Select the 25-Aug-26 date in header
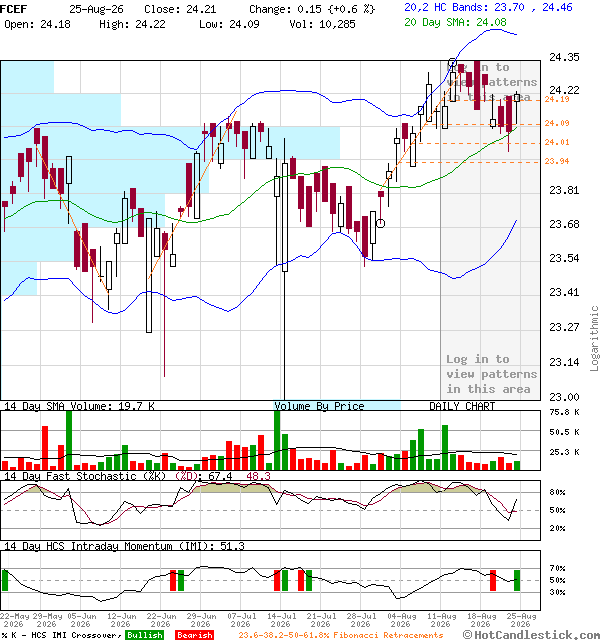Viewport: 600px width, 640px height. (x=96, y=9)
